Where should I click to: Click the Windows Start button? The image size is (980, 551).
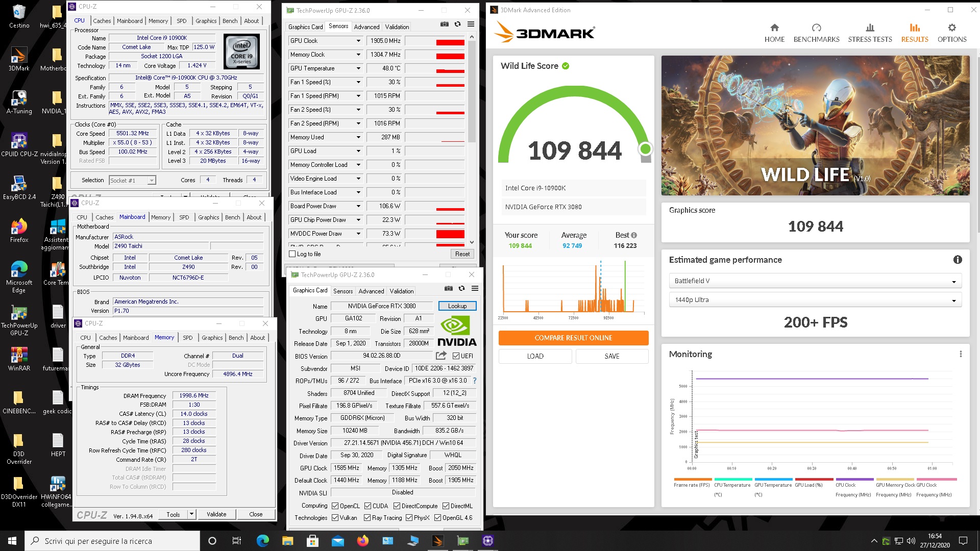click(x=12, y=541)
